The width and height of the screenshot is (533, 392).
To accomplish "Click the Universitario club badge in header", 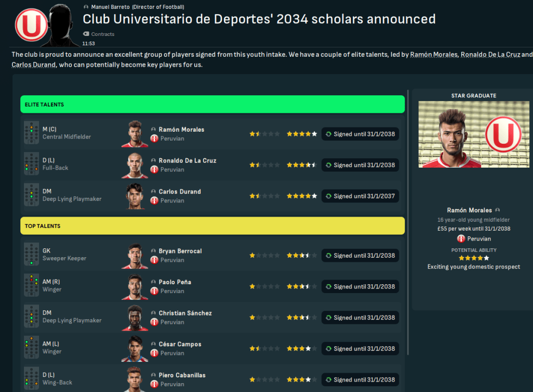I will [x=31, y=24].
